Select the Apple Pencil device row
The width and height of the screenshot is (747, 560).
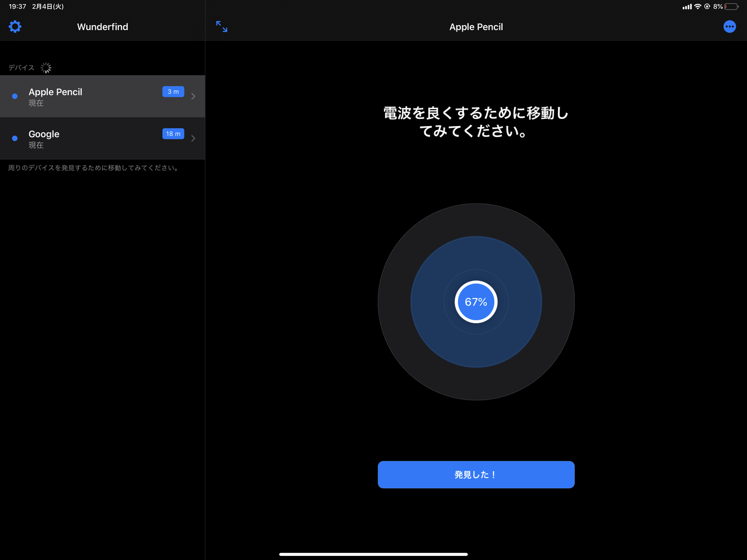[x=103, y=96]
